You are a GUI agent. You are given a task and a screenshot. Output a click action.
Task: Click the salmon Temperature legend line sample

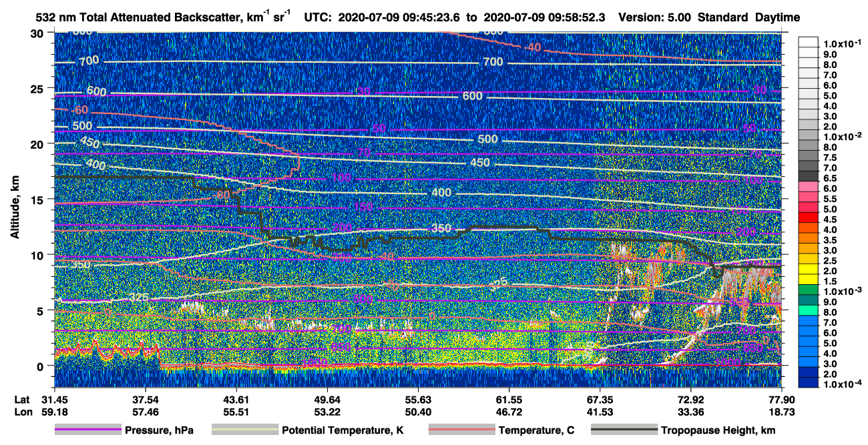(x=461, y=430)
